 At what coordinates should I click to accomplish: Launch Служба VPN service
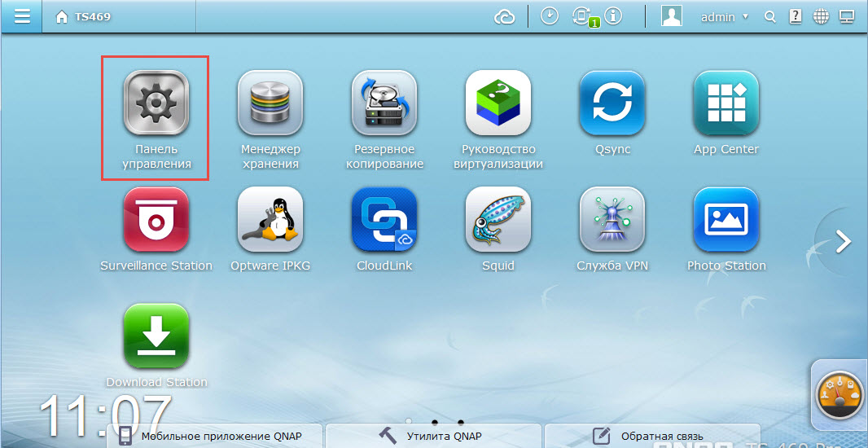[612, 219]
